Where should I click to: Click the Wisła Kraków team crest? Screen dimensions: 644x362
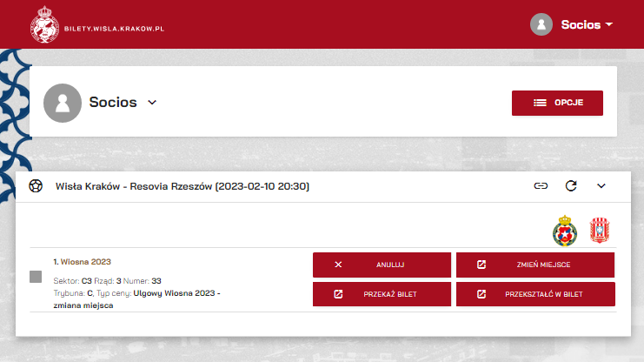[565, 231]
